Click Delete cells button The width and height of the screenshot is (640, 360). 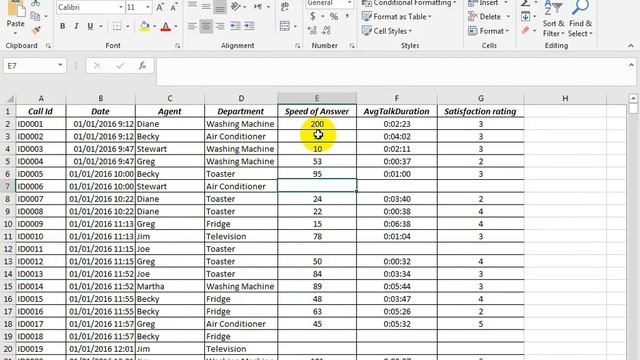pyautogui.click(x=485, y=17)
